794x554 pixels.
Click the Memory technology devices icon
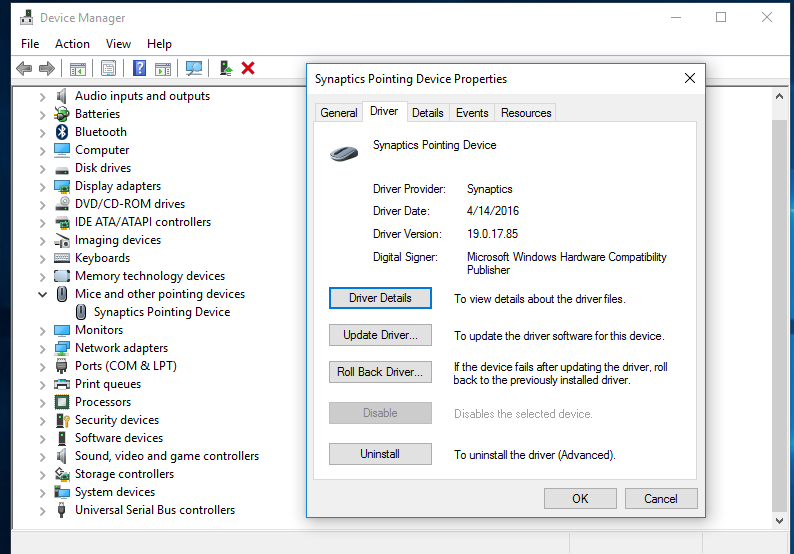point(62,276)
